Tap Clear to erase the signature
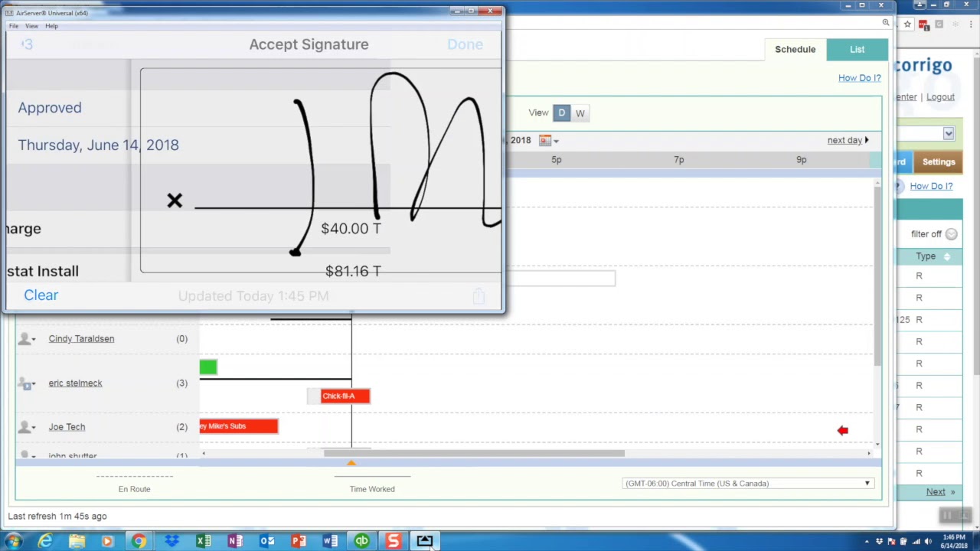980x551 pixels. [x=41, y=295]
